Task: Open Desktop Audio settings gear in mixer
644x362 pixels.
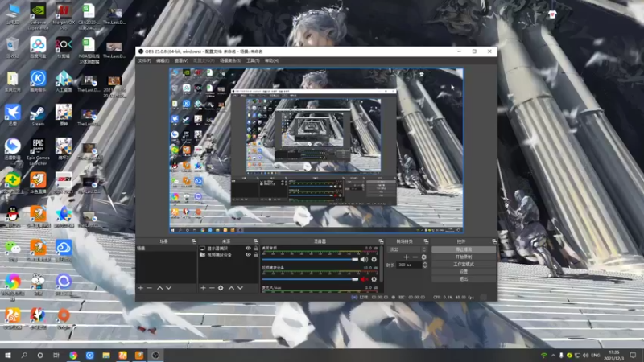Action: click(x=374, y=259)
